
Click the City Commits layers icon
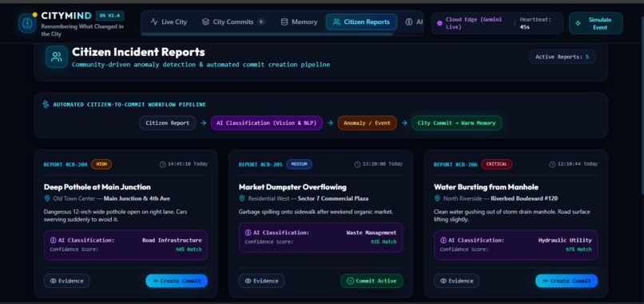(x=206, y=22)
